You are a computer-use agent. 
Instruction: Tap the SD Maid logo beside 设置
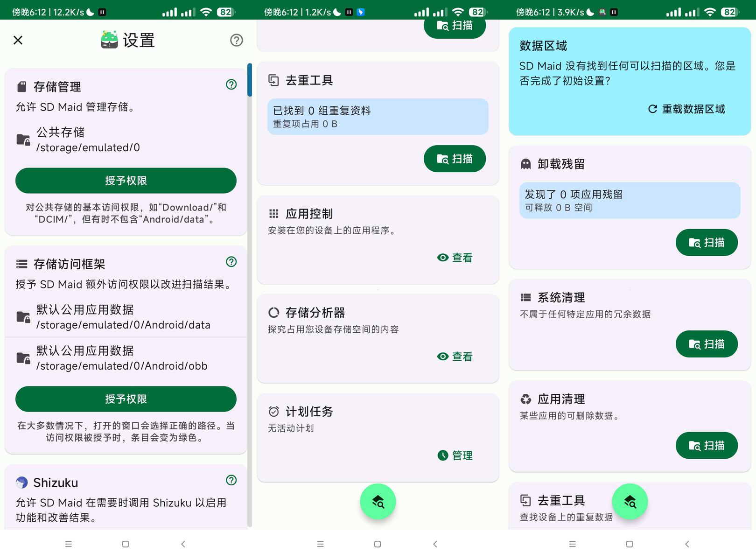coord(109,40)
